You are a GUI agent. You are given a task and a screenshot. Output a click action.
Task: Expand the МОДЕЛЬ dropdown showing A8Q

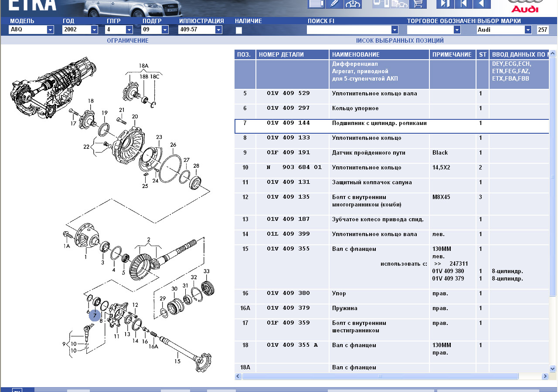(50, 30)
